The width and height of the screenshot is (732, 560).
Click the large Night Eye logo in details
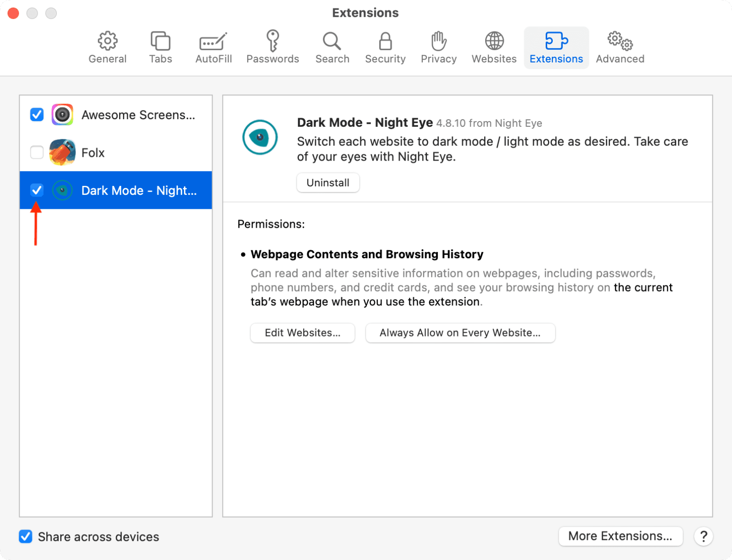click(260, 137)
